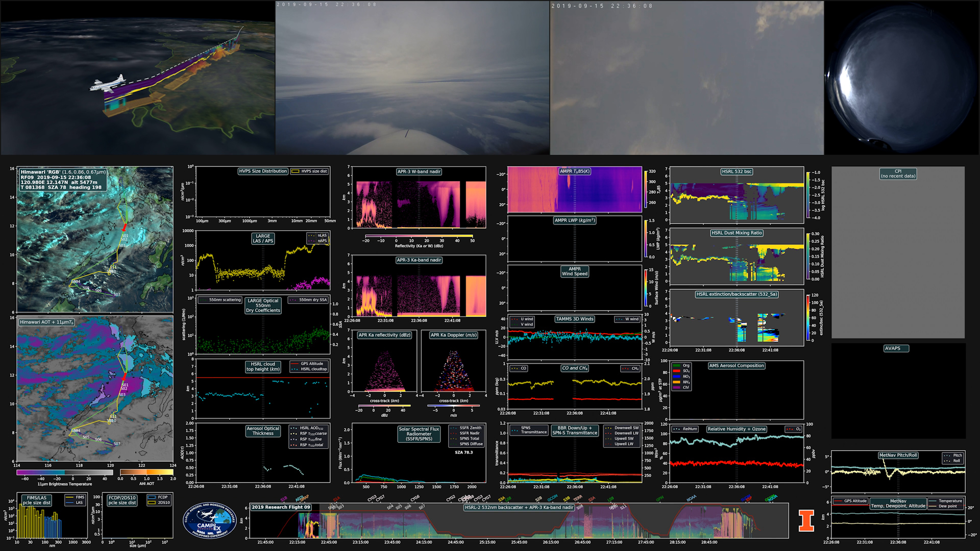Click the HSRL Dust Mixing Ratio title
The width and height of the screenshot is (980, 551).
(x=737, y=233)
